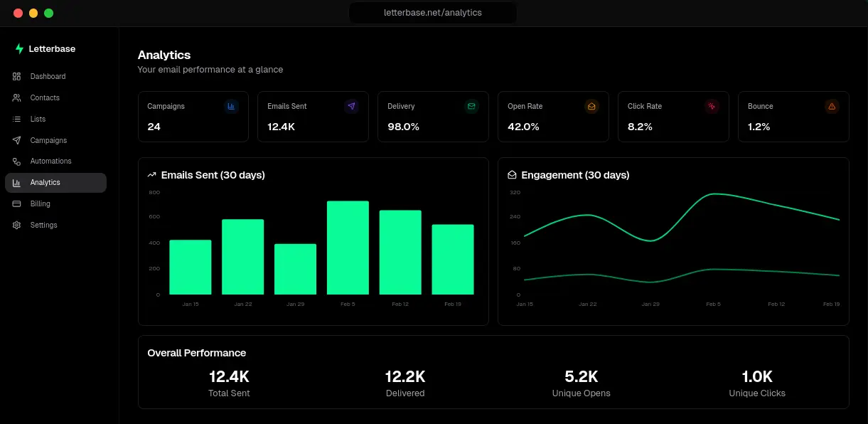Click the Engagement chart envelope icon
This screenshot has width=868, height=424.
click(x=512, y=175)
